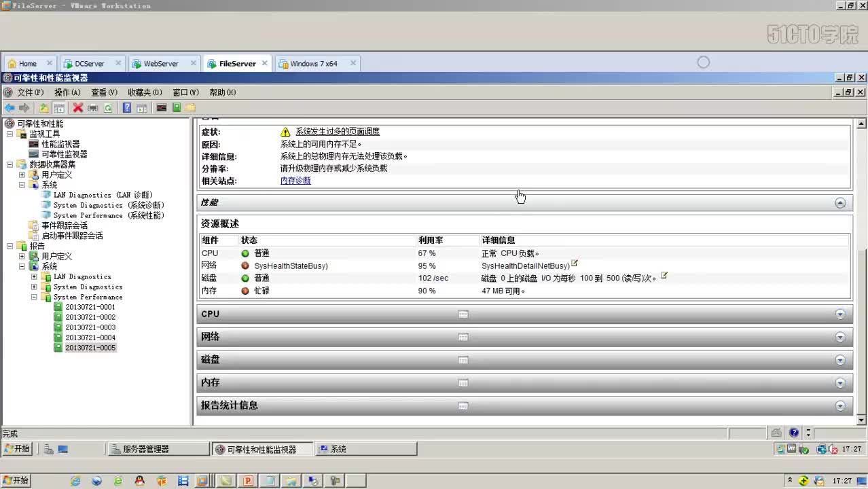Open the 内存诊断 link
868x489 pixels.
coord(295,181)
